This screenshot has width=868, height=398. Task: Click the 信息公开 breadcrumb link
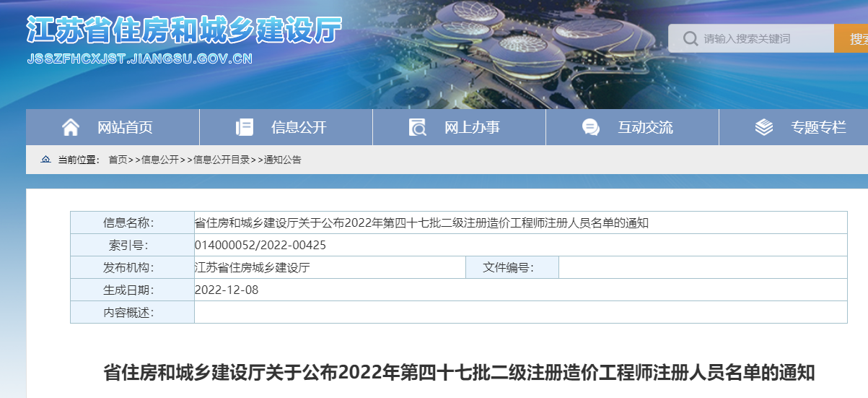tap(159, 160)
